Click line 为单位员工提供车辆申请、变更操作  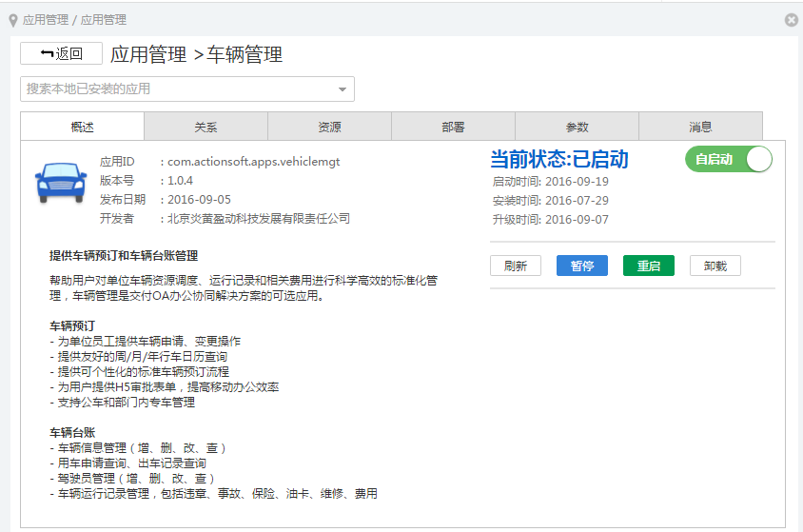[x=148, y=342]
